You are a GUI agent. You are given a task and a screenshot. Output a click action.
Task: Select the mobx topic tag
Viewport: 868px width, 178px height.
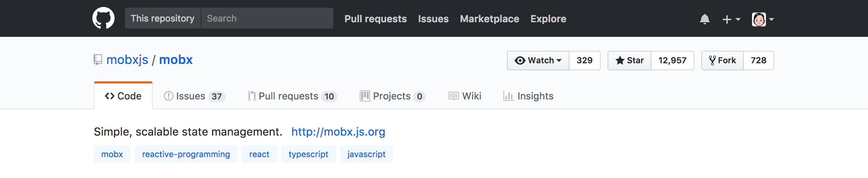tap(112, 154)
